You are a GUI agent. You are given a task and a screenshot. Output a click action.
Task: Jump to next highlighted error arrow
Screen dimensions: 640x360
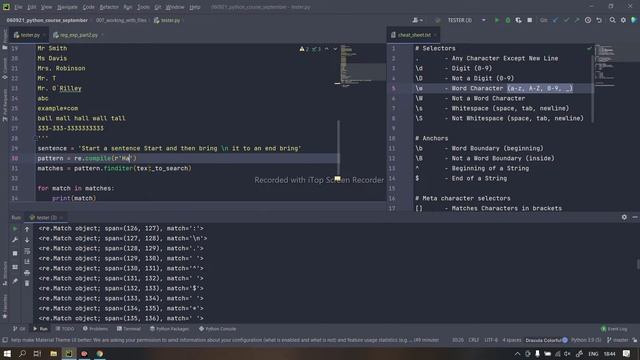click(336, 49)
